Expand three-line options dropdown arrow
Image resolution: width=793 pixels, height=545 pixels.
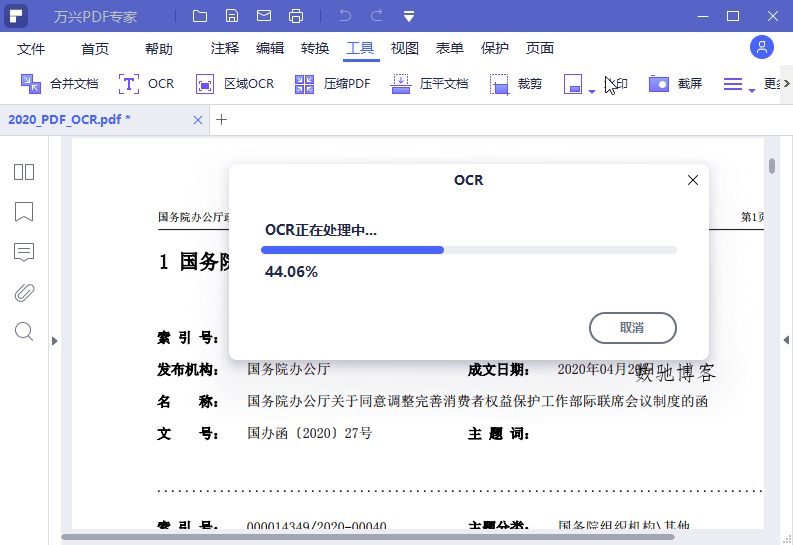[752, 91]
